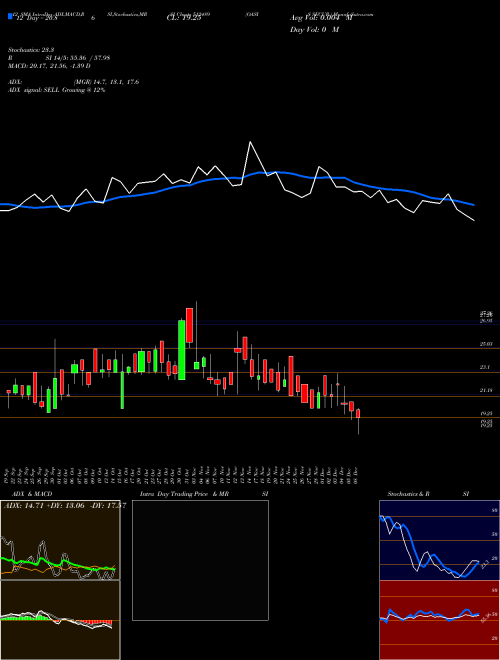The image size is (500, 660).
Task: Click the 'Stochastics & R' panel title
Action: 409,494
